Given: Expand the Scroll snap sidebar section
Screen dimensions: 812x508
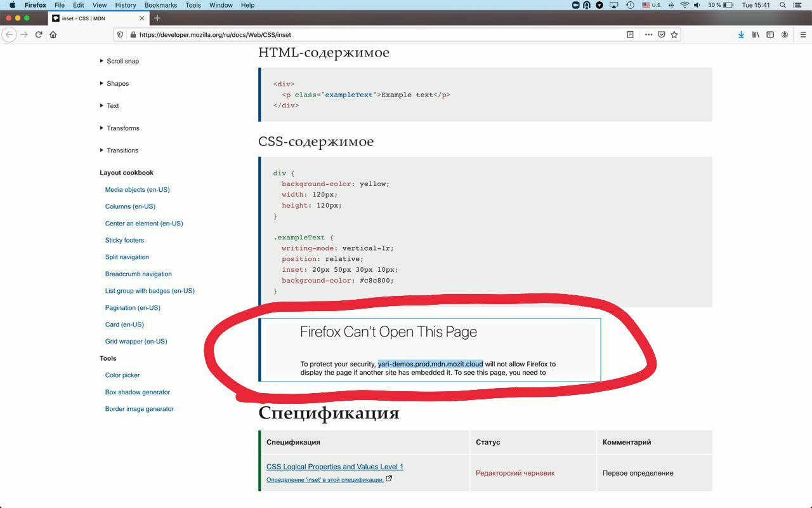Looking at the screenshot, I should pyautogui.click(x=119, y=61).
